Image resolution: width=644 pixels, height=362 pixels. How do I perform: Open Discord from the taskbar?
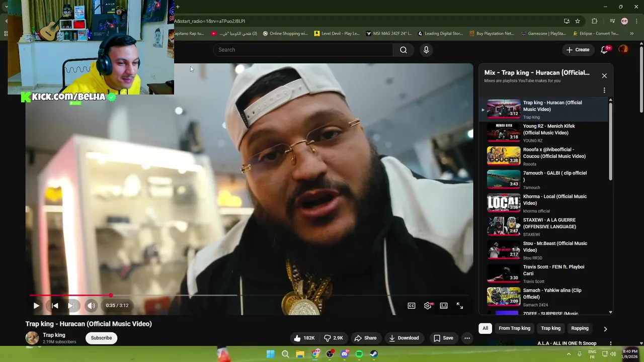coord(345,354)
